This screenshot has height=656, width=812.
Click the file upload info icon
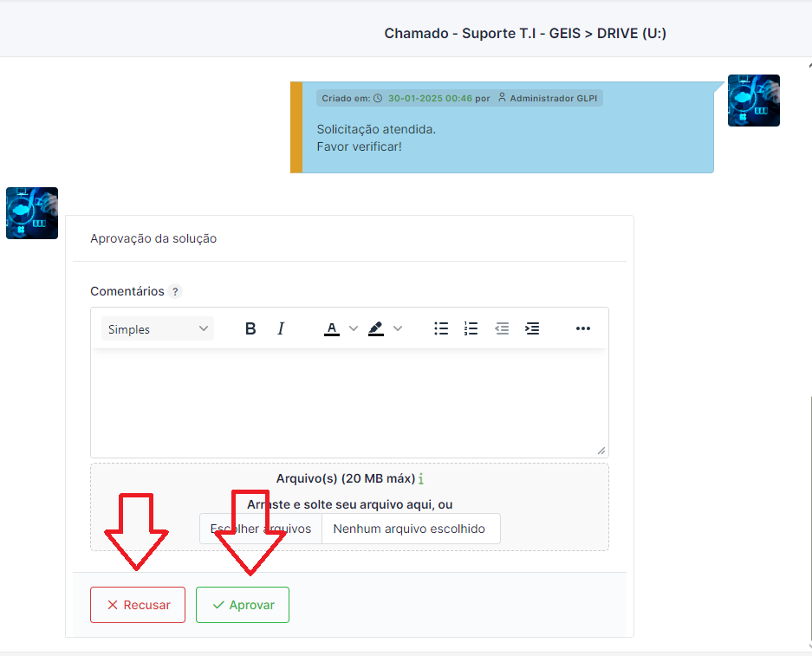421,479
